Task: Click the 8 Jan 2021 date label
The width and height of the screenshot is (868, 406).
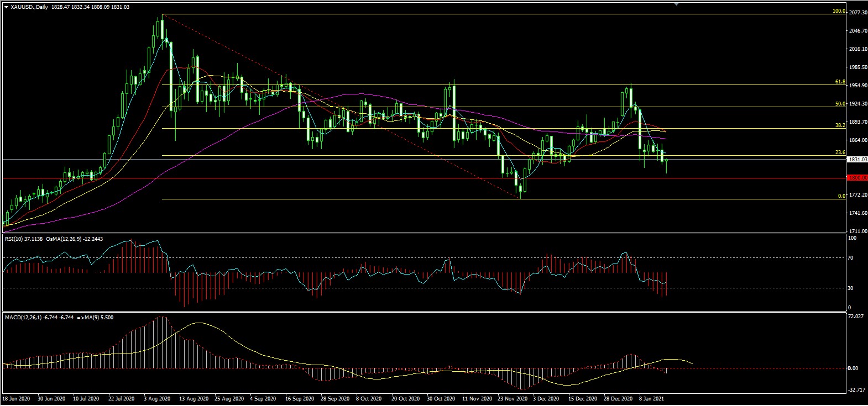Action: [651, 399]
